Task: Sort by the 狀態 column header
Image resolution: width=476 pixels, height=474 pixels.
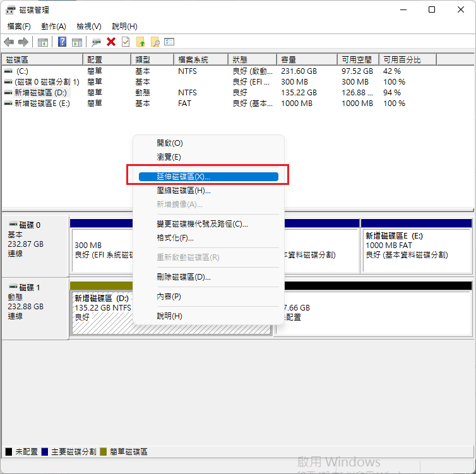Action: [253, 59]
